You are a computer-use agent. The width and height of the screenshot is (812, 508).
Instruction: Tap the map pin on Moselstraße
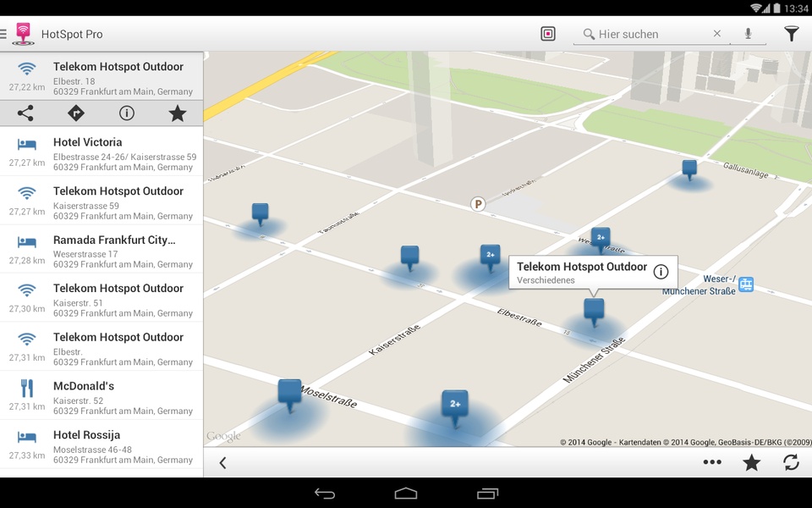290,395
